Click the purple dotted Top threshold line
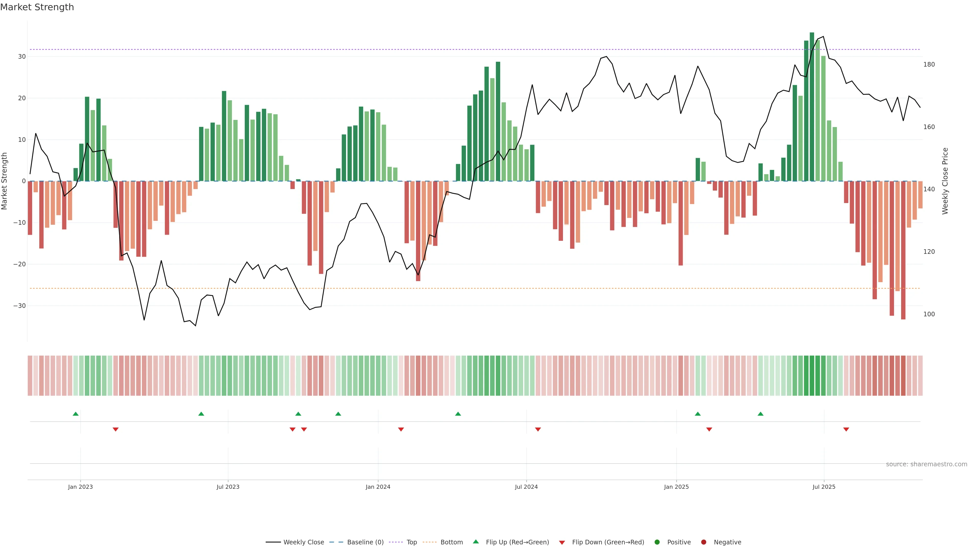Screen dimensions: 980x551 [381, 49]
